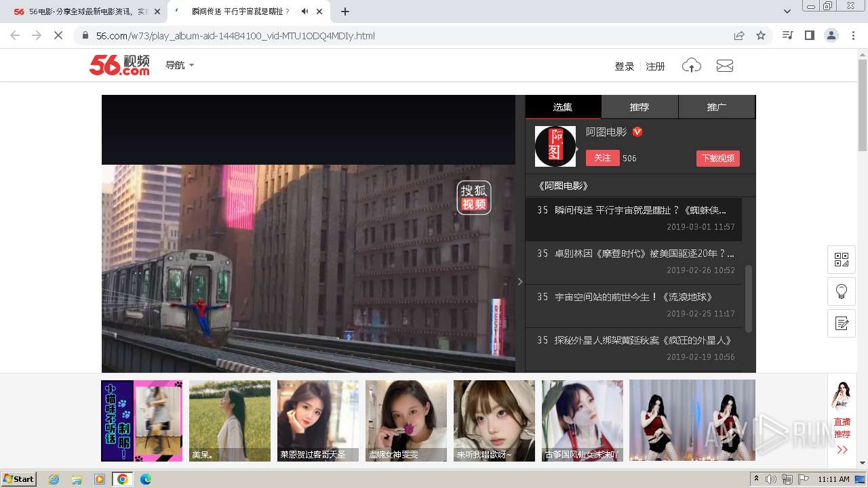Image resolution: width=868 pixels, height=488 pixels.
Task: Click the address bar URL field
Action: pos(407,35)
